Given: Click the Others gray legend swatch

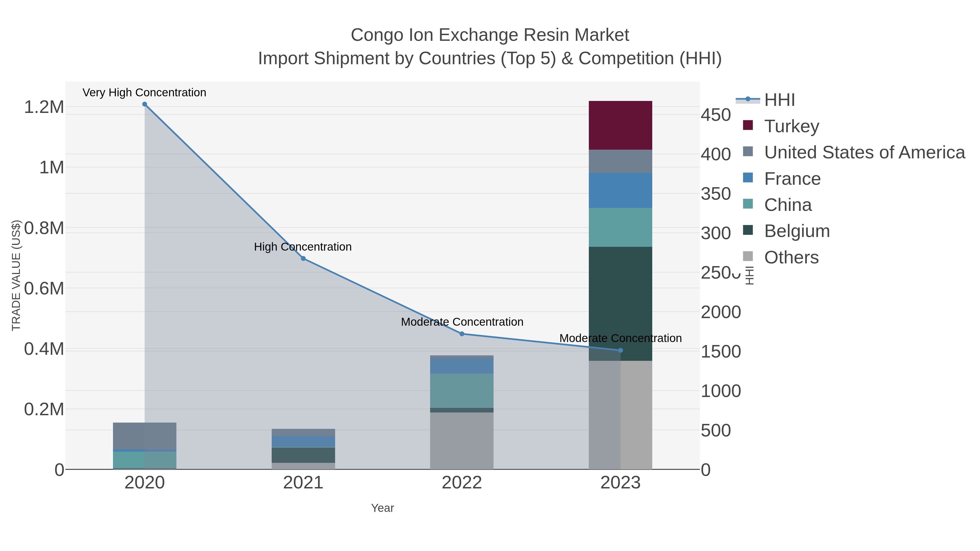Looking at the screenshot, I should point(748,256).
